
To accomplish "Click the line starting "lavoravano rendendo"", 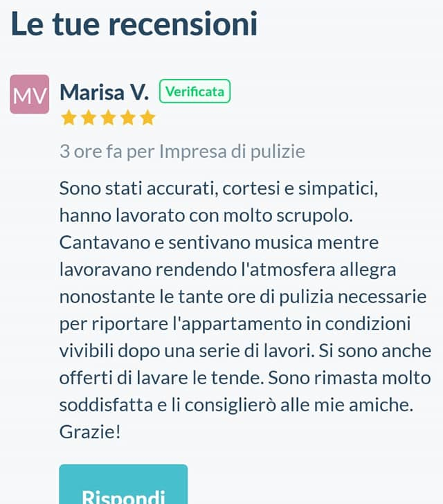I will [227, 270].
